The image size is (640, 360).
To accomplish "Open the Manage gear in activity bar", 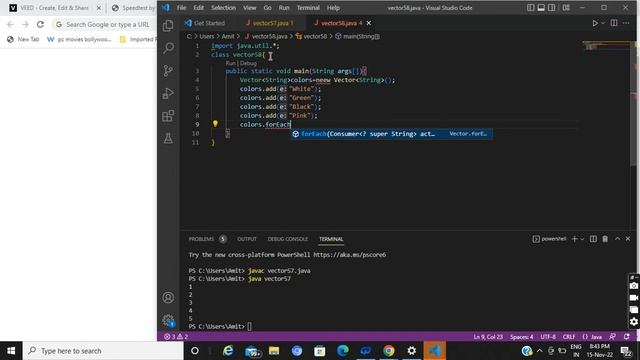I will (168, 320).
